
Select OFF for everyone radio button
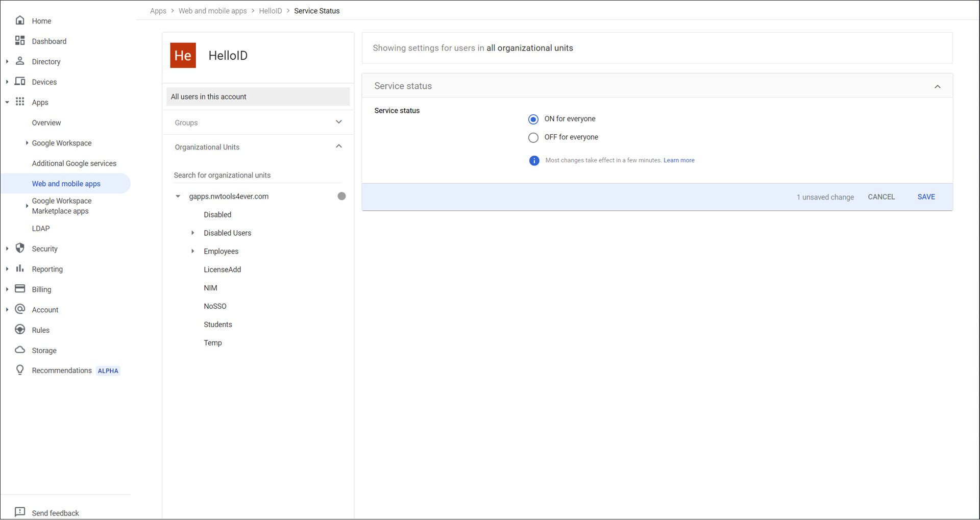point(533,138)
